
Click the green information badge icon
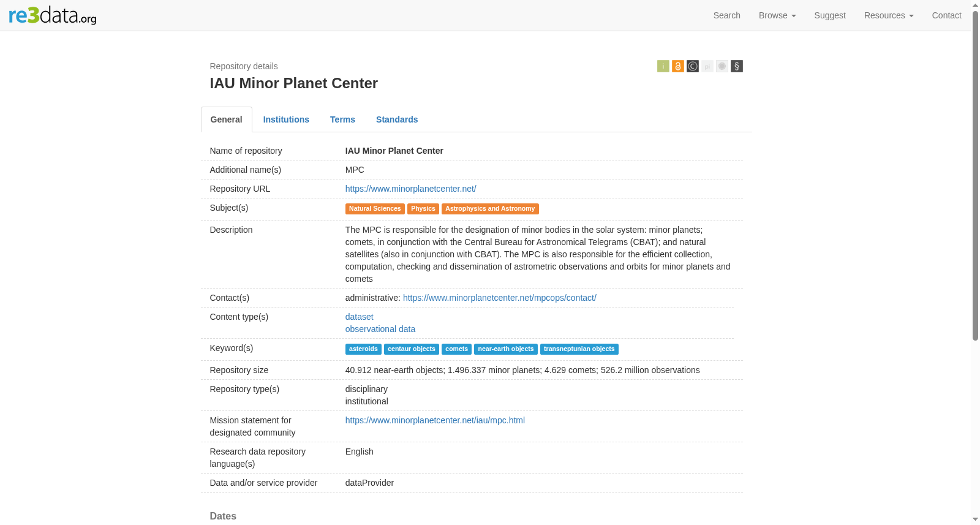tap(663, 66)
